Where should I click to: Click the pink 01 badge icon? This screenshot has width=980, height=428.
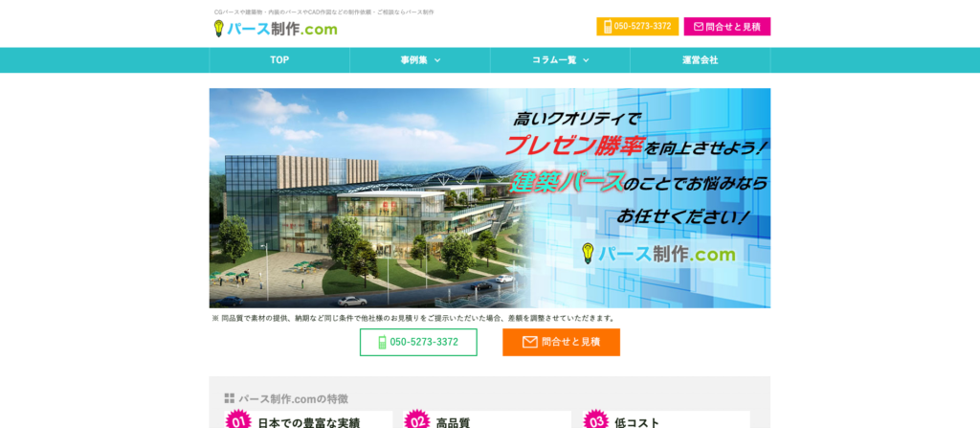point(238,419)
